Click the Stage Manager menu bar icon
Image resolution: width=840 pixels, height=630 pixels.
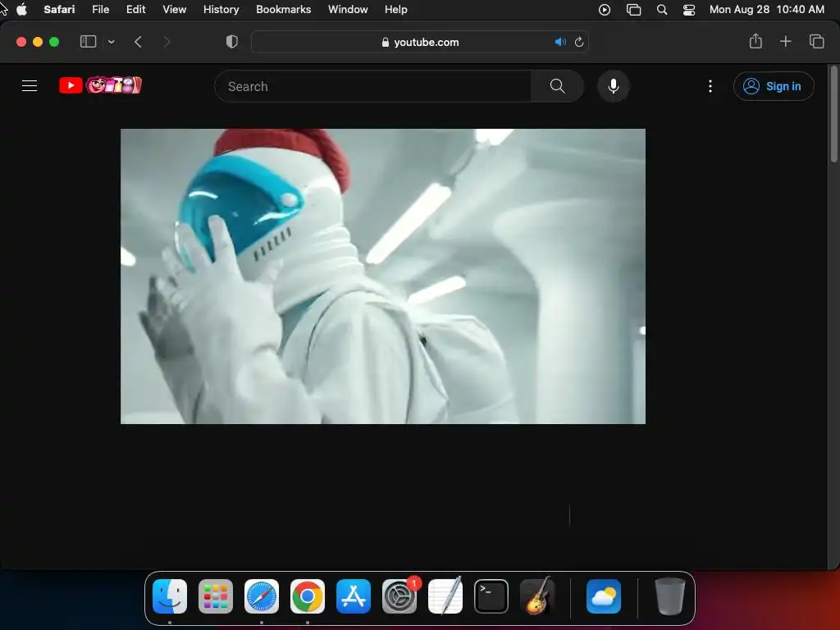click(634, 10)
